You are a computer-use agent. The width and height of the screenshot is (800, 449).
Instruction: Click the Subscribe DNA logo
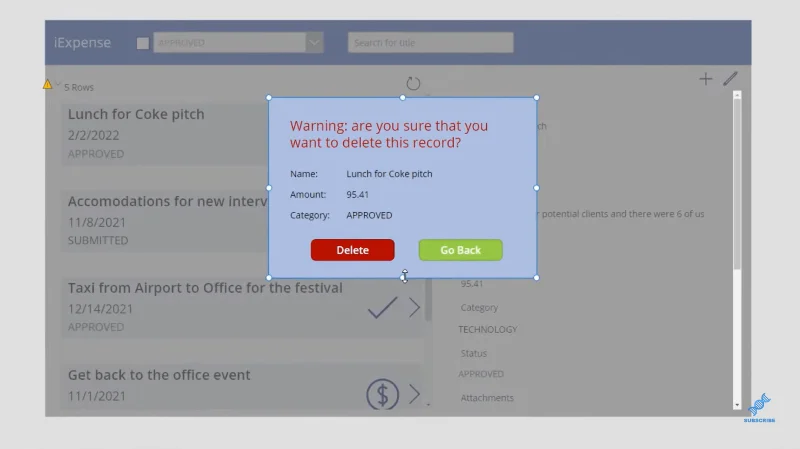(x=759, y=407)
